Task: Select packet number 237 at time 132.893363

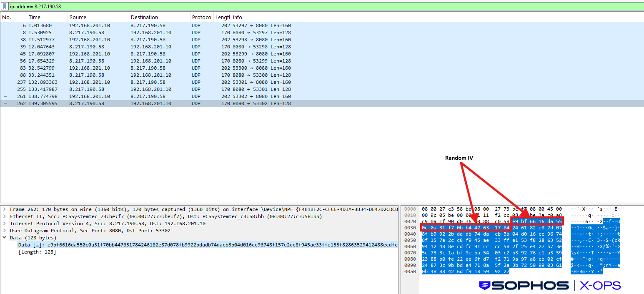Action: (x=322, y=82)
